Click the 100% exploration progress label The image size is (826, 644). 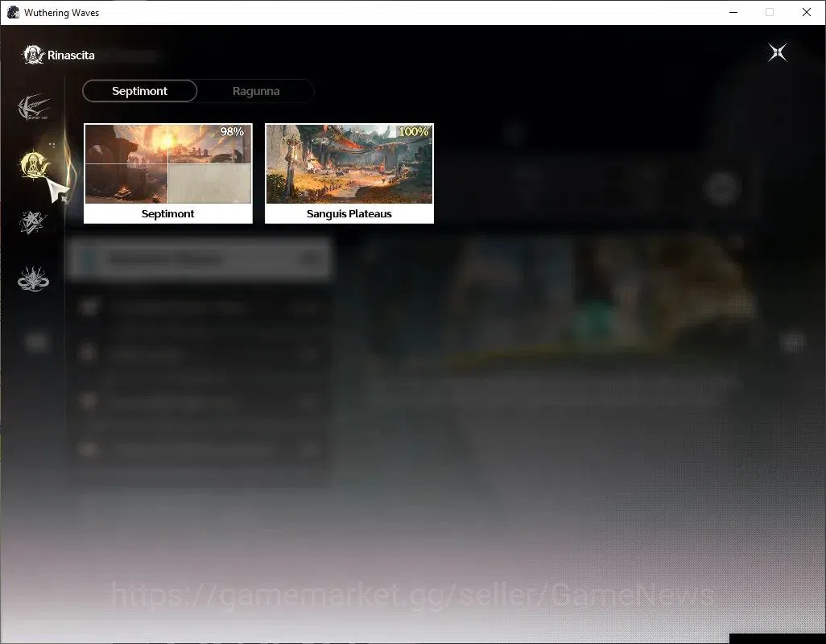point(414,132)
